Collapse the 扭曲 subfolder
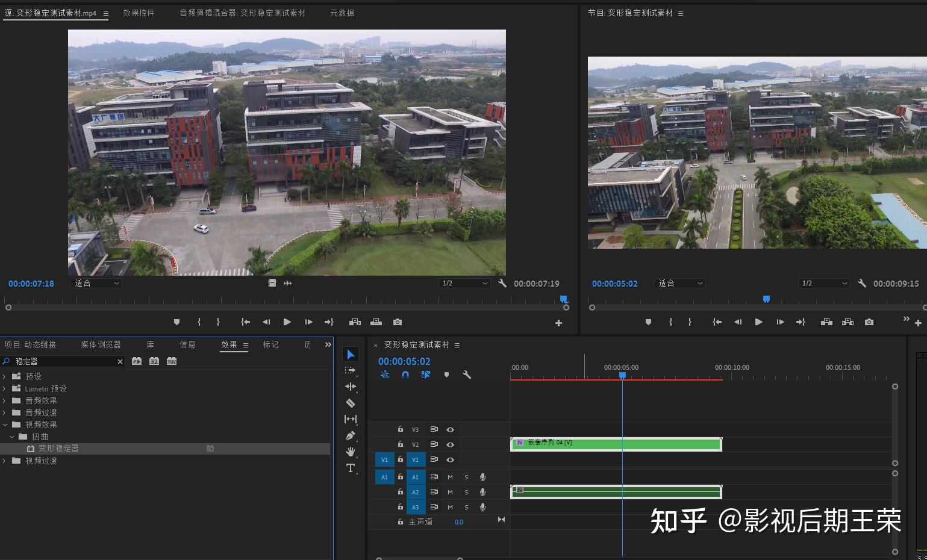Screen dimensions: 927x560 point(11,437)
